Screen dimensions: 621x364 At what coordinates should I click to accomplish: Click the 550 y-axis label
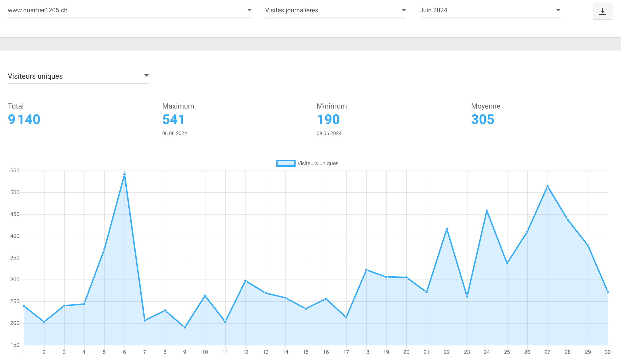pyautogui.click(x=15, y=171)
